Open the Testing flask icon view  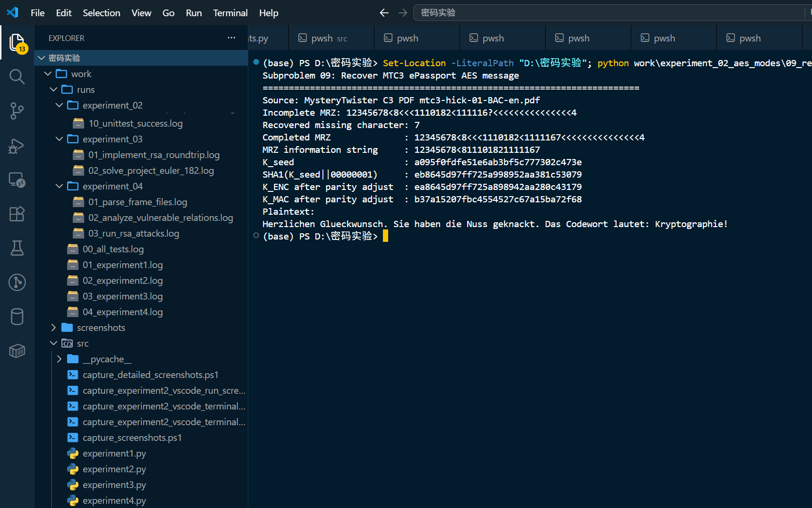click(x=17, y=248)
